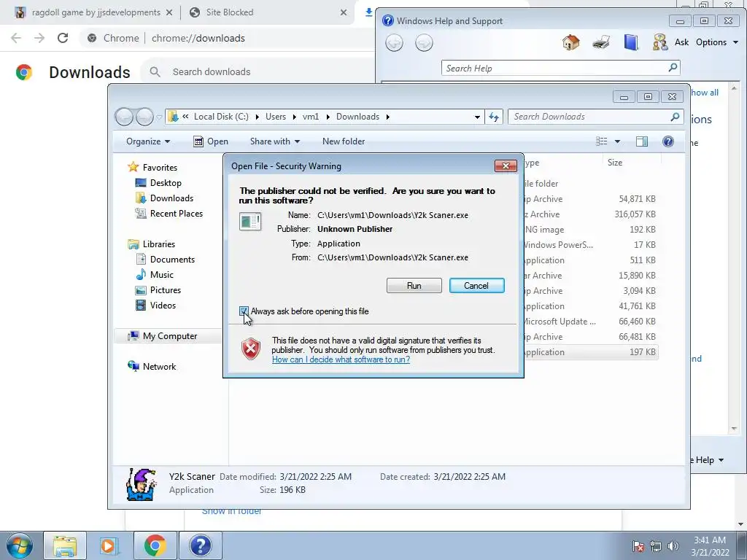Open the change view dropdown arrow

click(x=617, y=141)
